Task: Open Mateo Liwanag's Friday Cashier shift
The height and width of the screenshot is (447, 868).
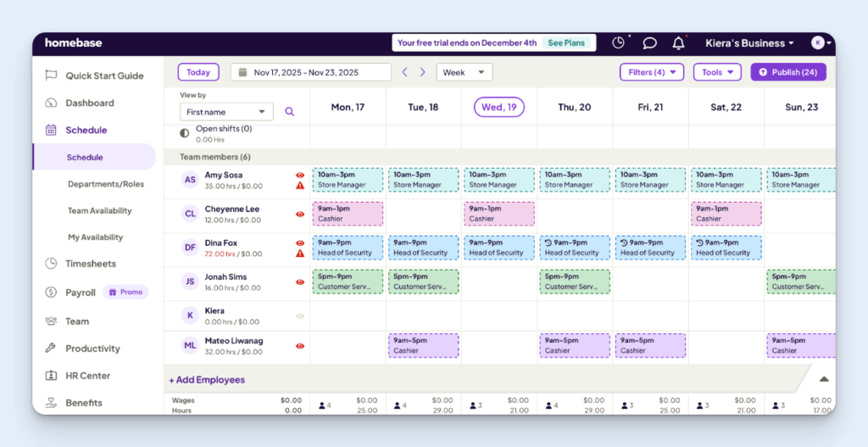Action: pyautogui.click(x=650, y=345)
